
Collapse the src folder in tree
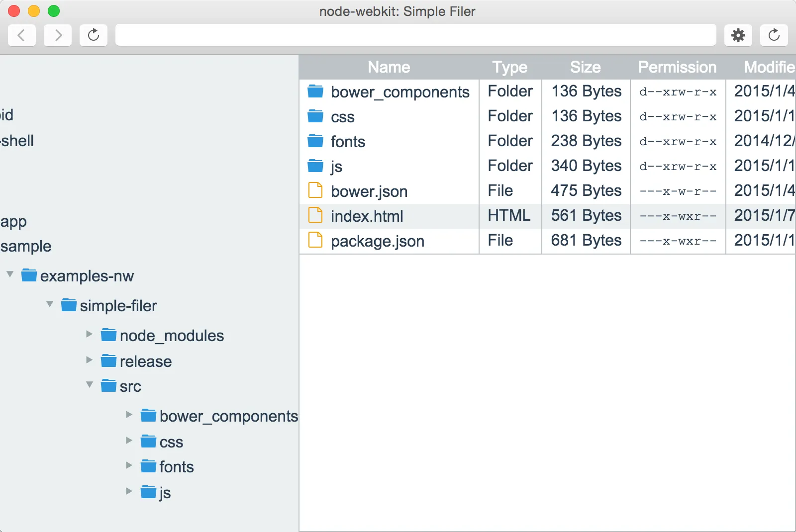pos(90,385)
